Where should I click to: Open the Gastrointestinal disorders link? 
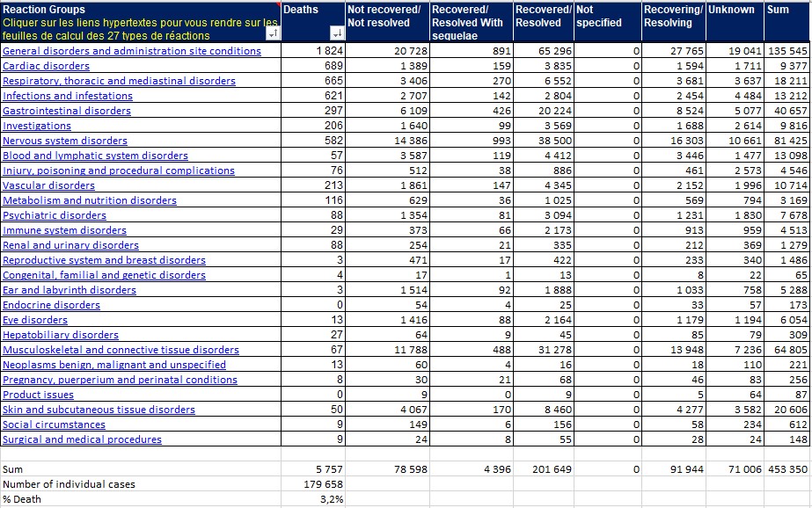[67, 111]
